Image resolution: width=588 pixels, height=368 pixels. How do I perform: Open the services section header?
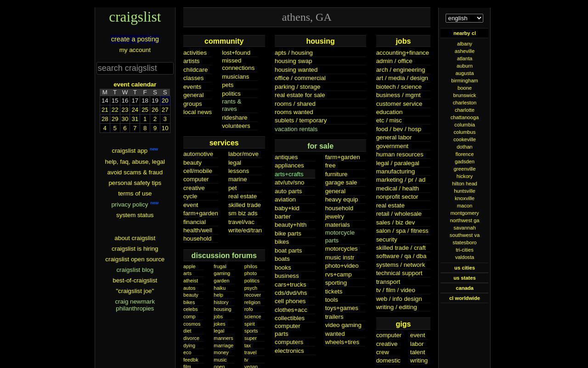[224, 143]
